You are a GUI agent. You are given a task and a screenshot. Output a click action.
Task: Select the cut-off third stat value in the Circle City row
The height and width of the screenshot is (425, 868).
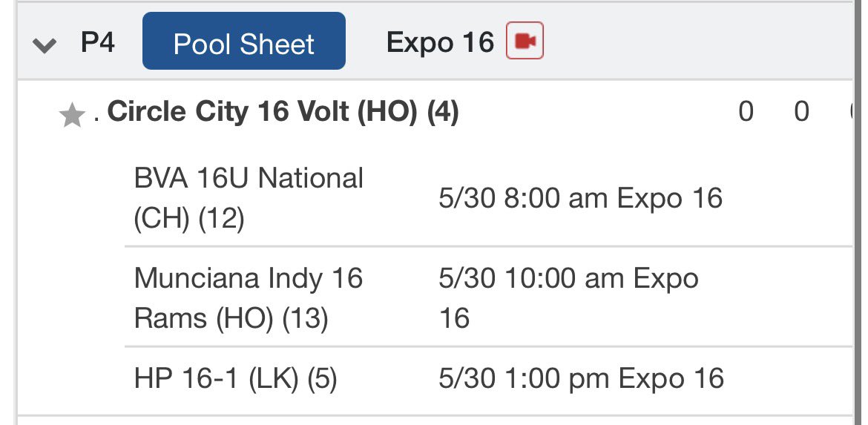tap(851, 112)
